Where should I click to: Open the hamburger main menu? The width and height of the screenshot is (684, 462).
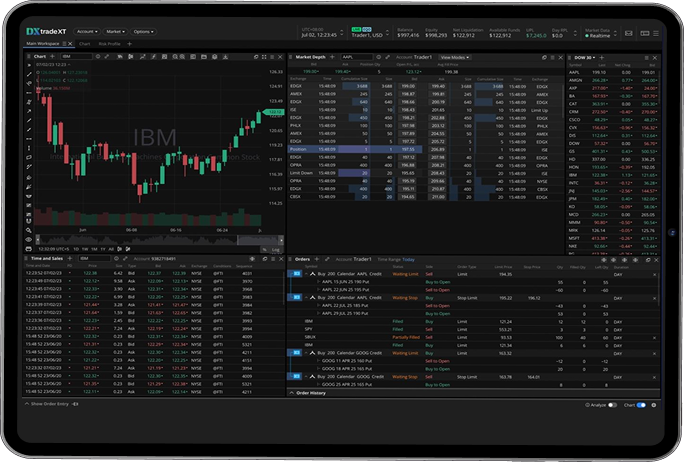pyautogui.click(x=656, y=33)
